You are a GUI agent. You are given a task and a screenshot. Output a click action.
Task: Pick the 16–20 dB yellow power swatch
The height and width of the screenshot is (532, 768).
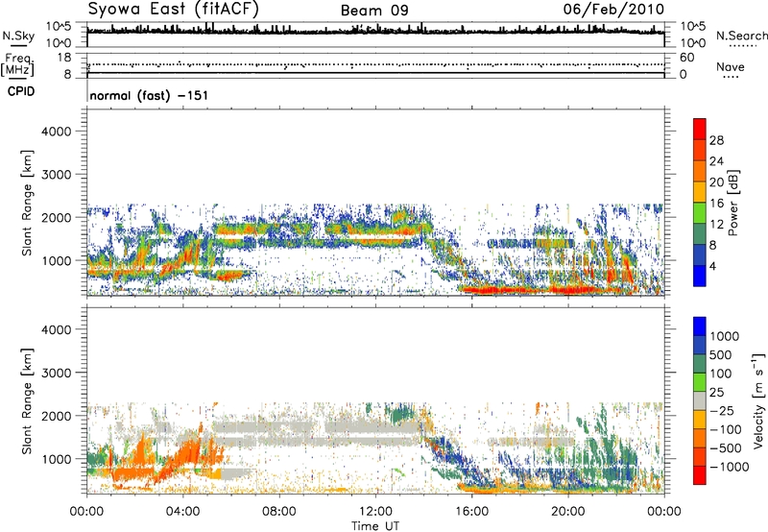[700, 192]
